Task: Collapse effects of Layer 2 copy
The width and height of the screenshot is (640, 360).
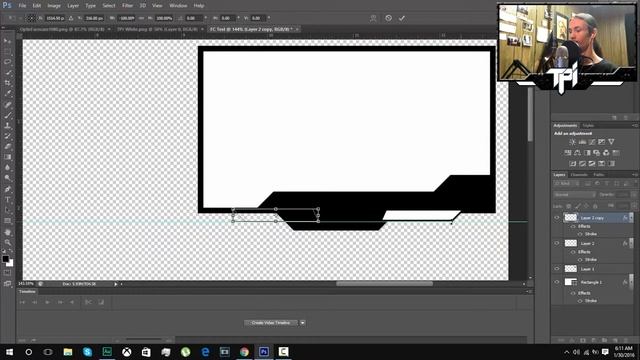Action: 631,218
